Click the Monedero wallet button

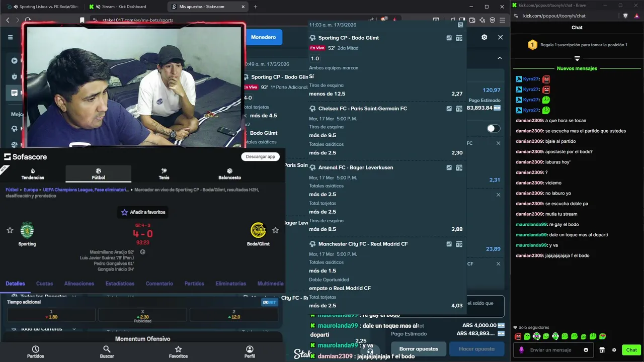[x=264, y=37]
